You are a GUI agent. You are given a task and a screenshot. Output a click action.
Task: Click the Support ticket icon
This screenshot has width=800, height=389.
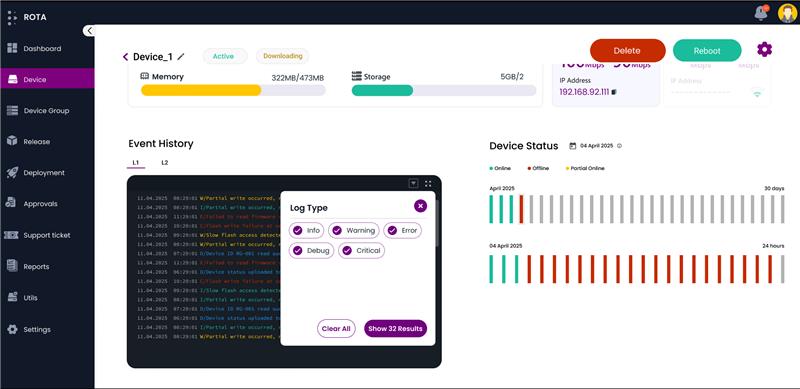coord(11,235)
